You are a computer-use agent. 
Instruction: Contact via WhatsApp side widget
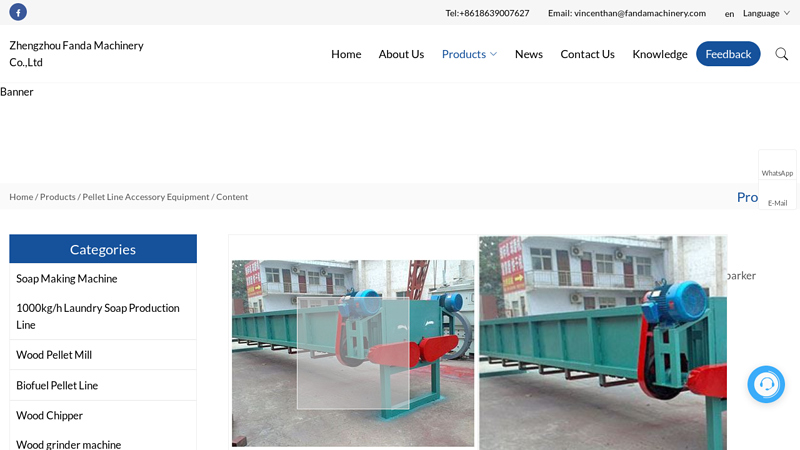point(777,165)
